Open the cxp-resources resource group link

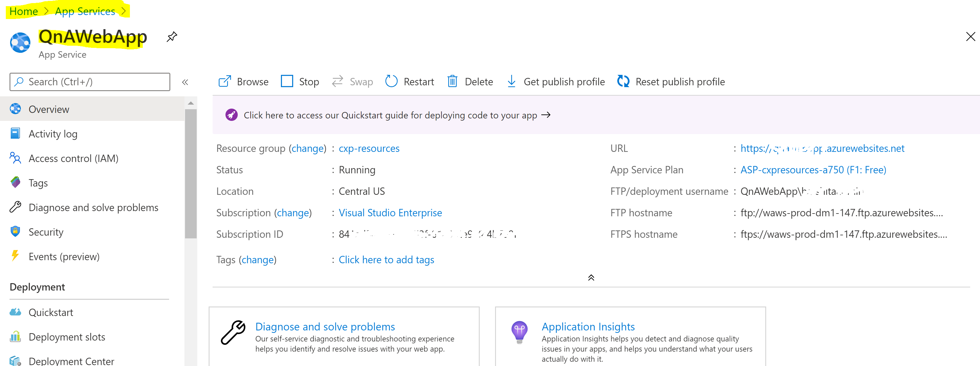pyautogui.click(x=369, y=148)
